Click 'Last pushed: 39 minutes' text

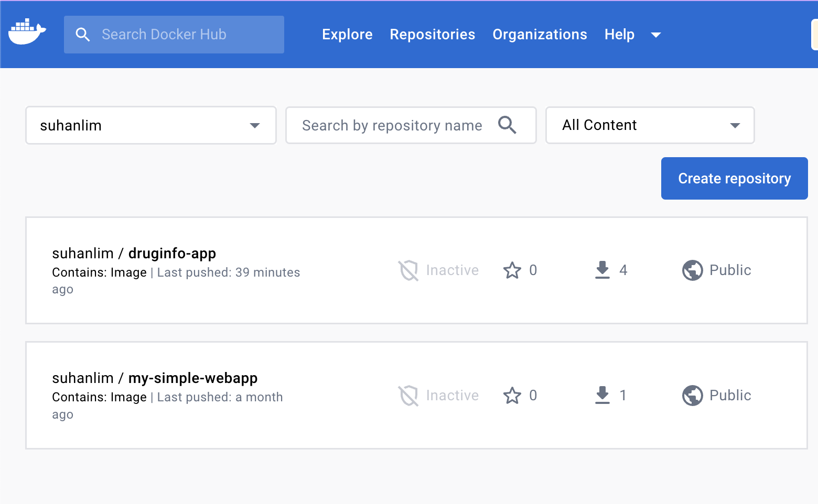click(229, 272)
